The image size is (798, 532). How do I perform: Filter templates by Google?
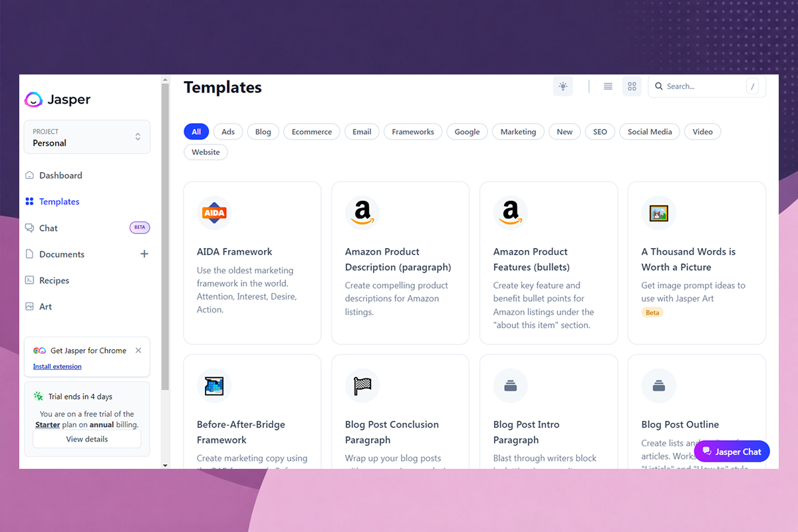click(x=467, y=132)
